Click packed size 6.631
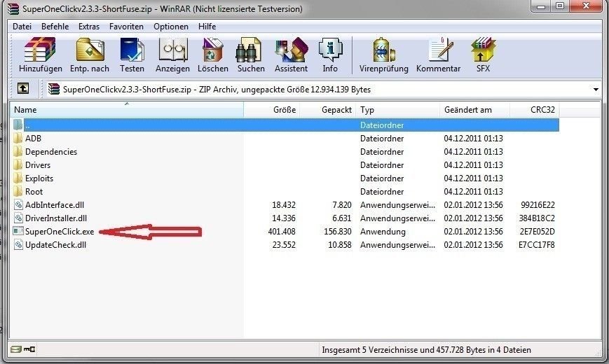The image size is (609, 364). [342, 218]
